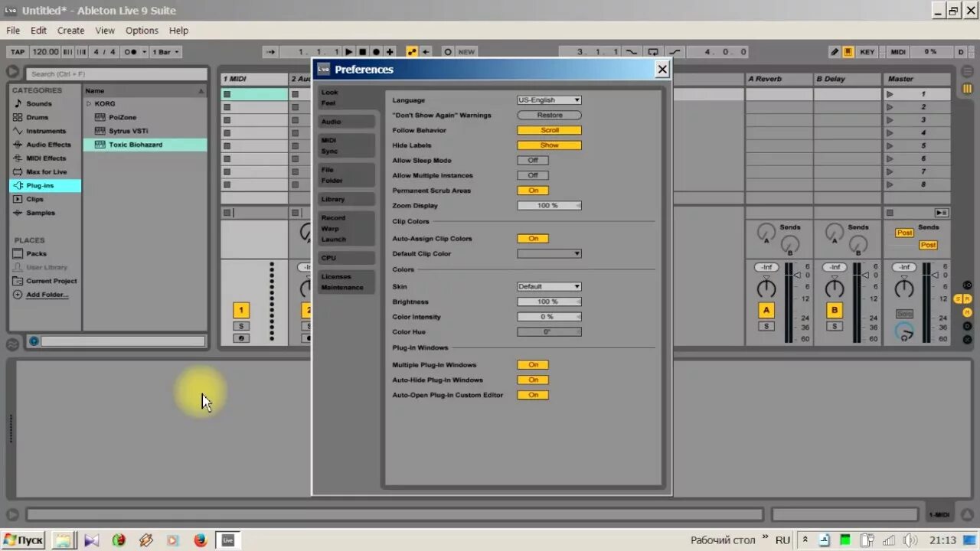Click the Restore warnings button

click(x=549, y=116)
